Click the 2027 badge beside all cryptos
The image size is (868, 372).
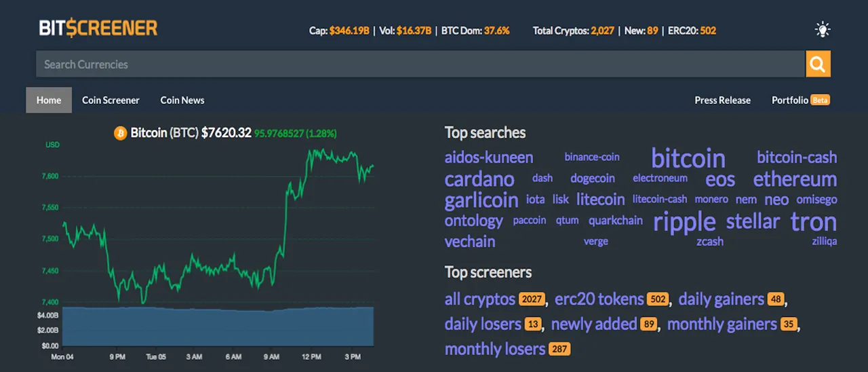pyautogui.click(x=532, y=299)
